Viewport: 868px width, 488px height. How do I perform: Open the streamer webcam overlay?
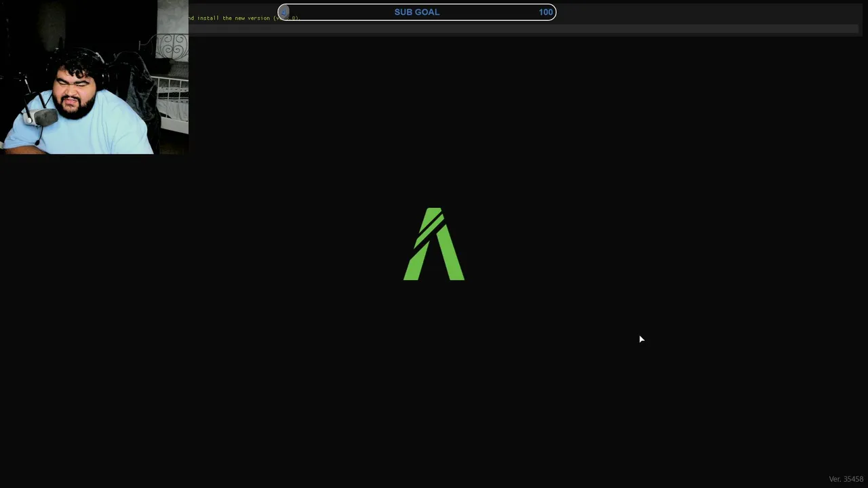(94, 77)
